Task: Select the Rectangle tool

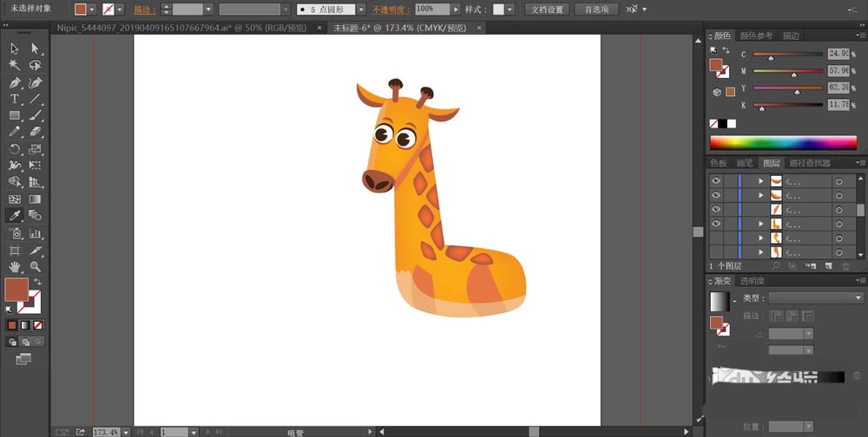Action: click(x=15, y=115)
